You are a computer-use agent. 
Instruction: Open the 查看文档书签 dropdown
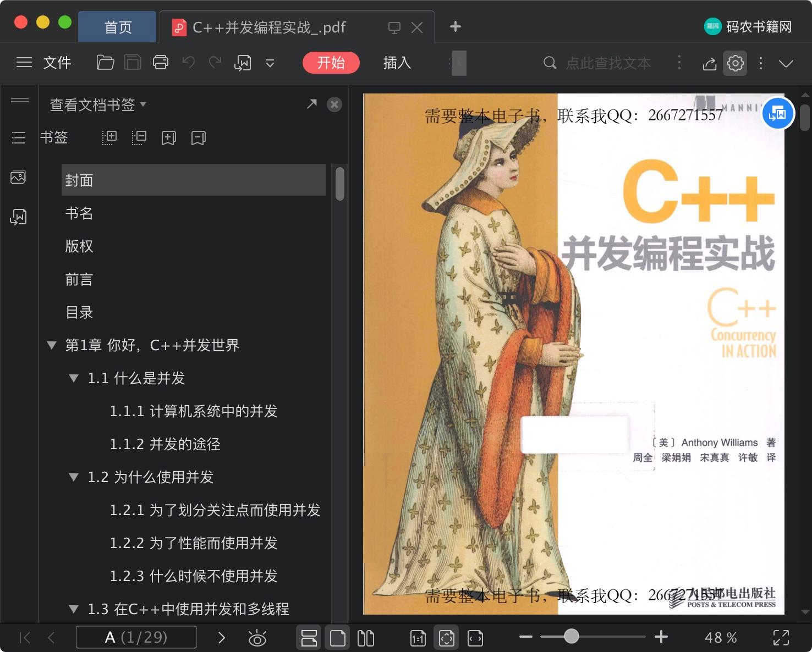coord(98,104)
